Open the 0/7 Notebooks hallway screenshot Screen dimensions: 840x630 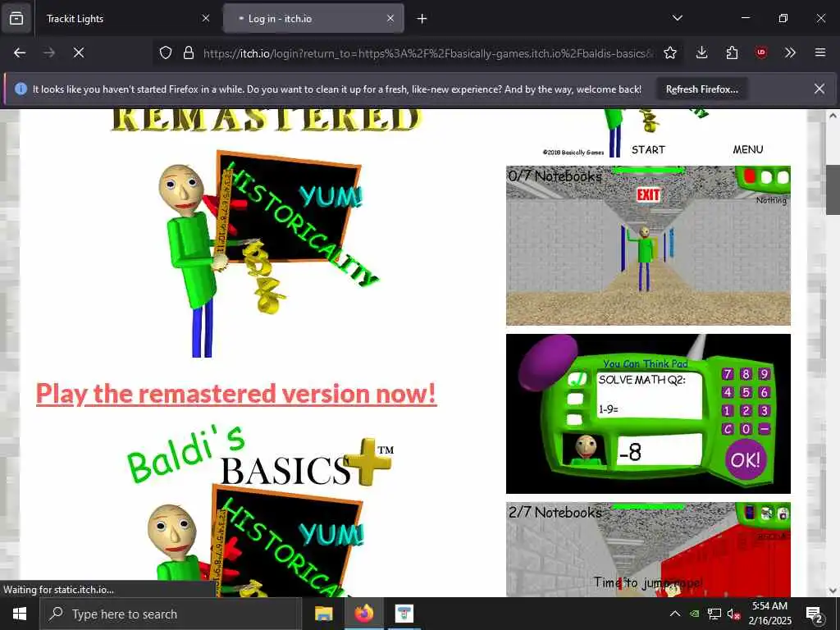coord(648,245)
